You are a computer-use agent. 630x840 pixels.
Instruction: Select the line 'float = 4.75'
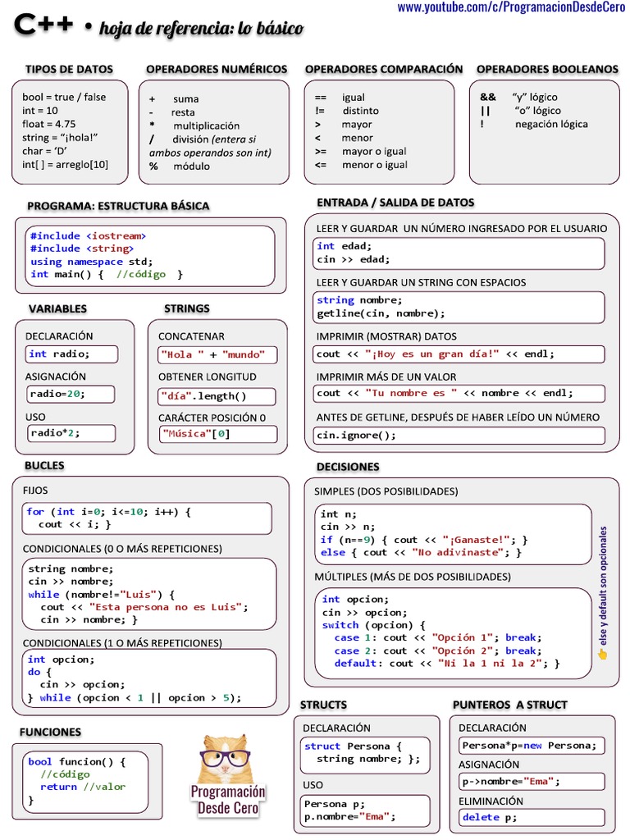click(x=48, y=124)
